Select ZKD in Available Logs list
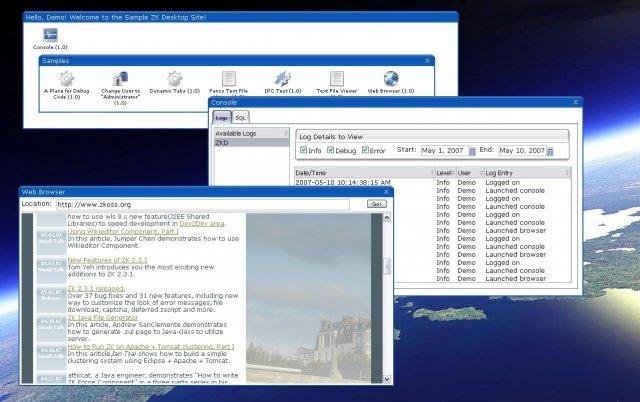This screenshot has height=402, width=640. 251,143
